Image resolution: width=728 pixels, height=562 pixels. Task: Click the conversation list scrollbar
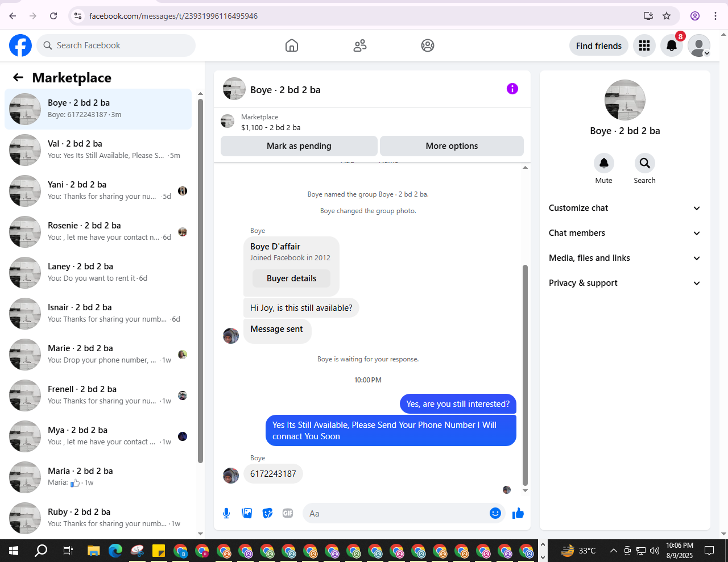click(x=200, y=281)
